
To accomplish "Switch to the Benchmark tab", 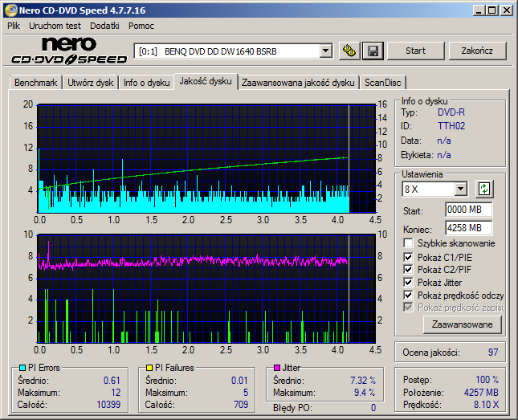I will click(x=35, y=82).
